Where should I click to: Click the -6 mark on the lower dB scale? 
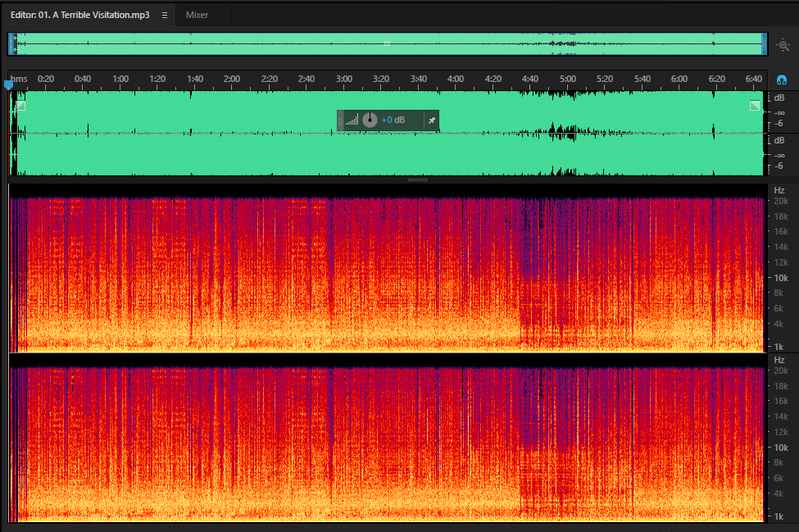pyautogui.click(x=779, y=166)
